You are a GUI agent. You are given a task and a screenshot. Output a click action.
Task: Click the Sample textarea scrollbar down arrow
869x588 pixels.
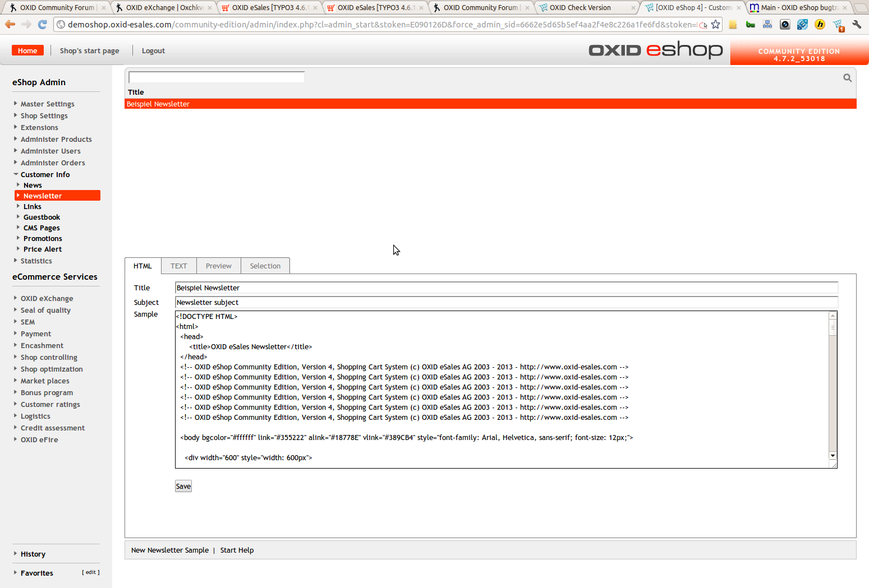(833, 456)
